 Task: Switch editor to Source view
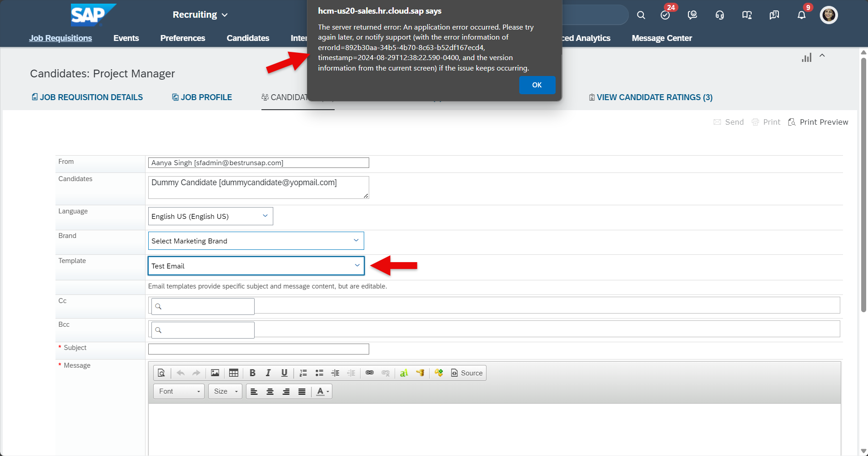467,373
